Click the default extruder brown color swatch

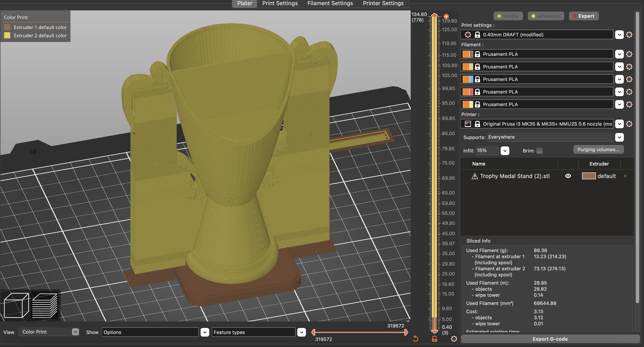tap(589, 176)
